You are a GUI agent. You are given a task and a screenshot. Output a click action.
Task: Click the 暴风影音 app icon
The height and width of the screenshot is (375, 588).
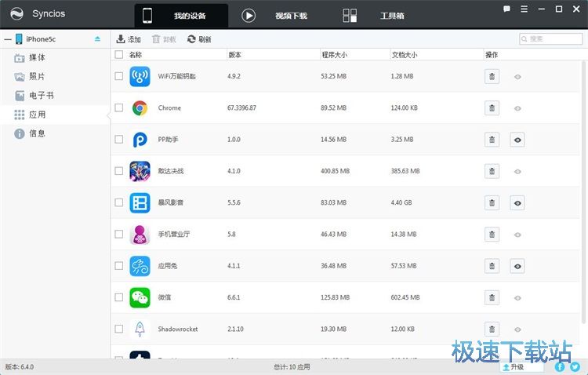point(140,202)
